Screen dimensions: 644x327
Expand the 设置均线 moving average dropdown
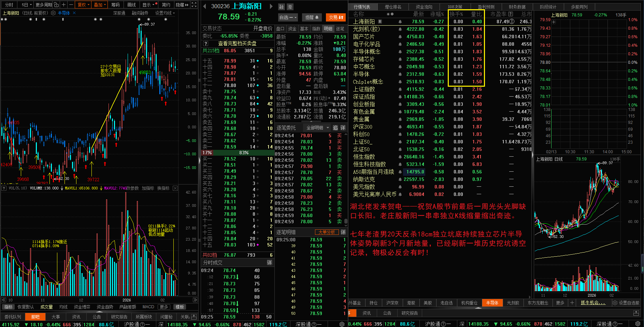(x=165, y=13)
